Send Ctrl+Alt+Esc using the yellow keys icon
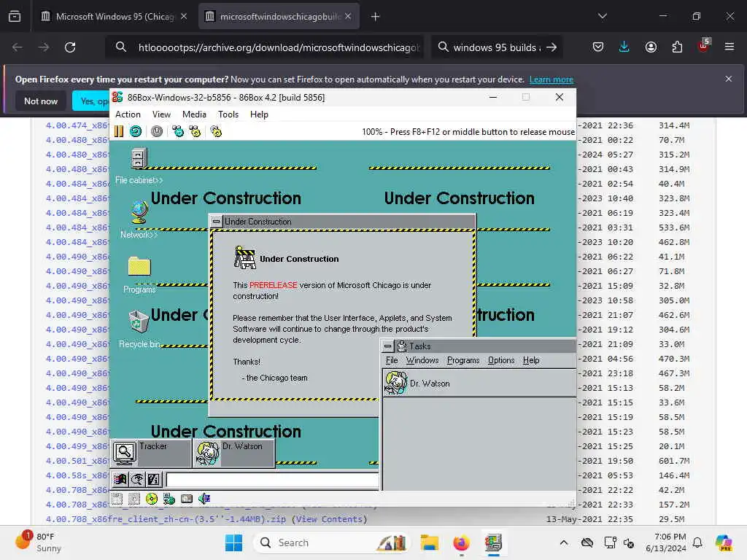This screenshot has width=747, height=560. pos(195,131)
